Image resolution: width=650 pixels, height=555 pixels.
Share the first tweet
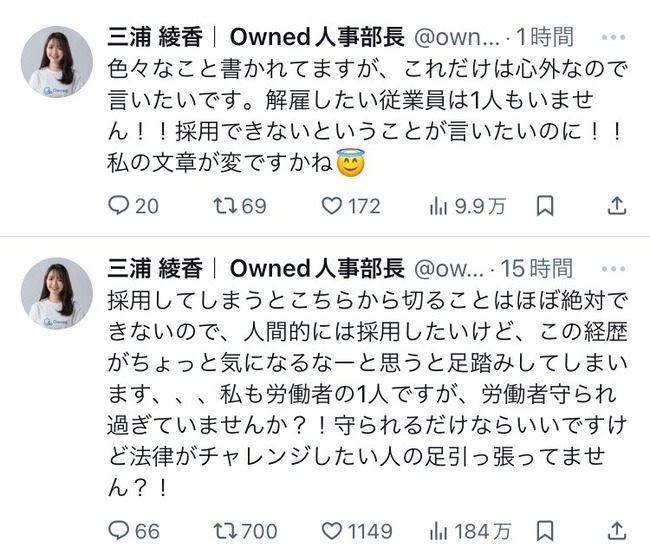click(617, 206)
